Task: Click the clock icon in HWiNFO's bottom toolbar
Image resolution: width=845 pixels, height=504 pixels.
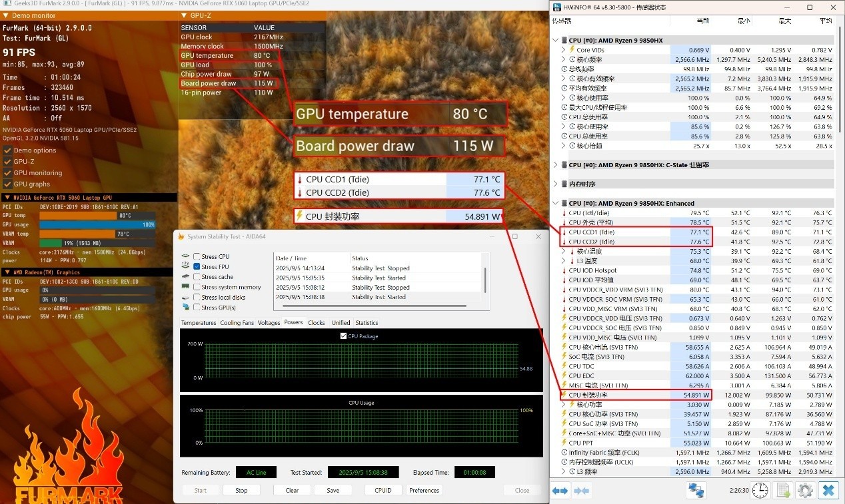Action: (760, 491)
